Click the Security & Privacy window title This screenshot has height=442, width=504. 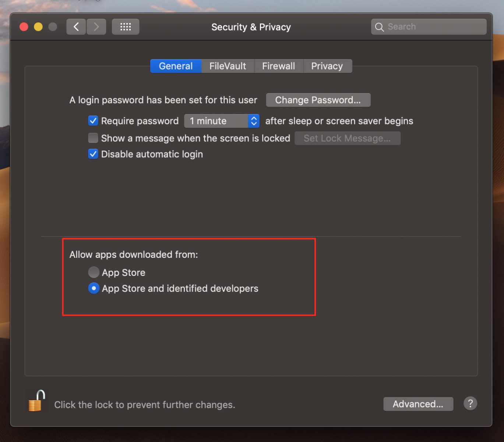click(x=251, y=27)
